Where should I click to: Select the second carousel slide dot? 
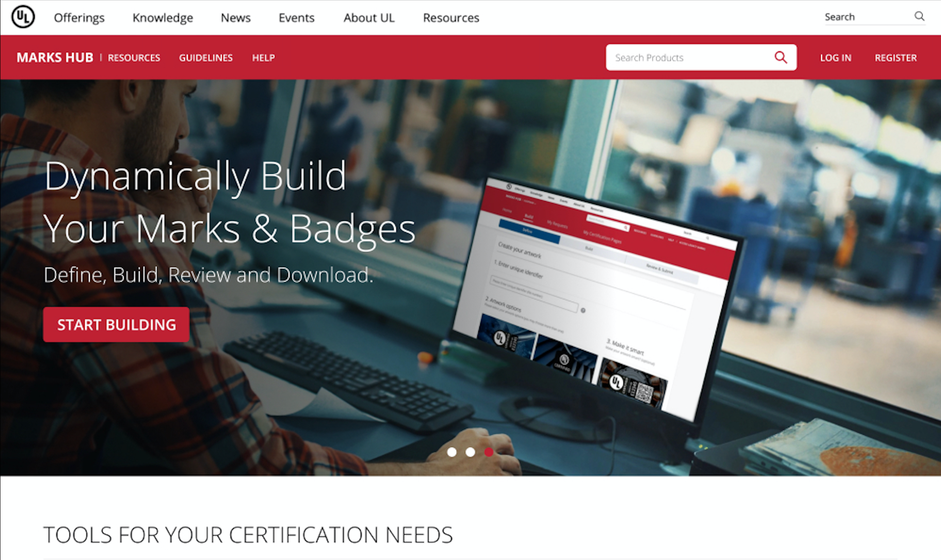tap(470, 452)
